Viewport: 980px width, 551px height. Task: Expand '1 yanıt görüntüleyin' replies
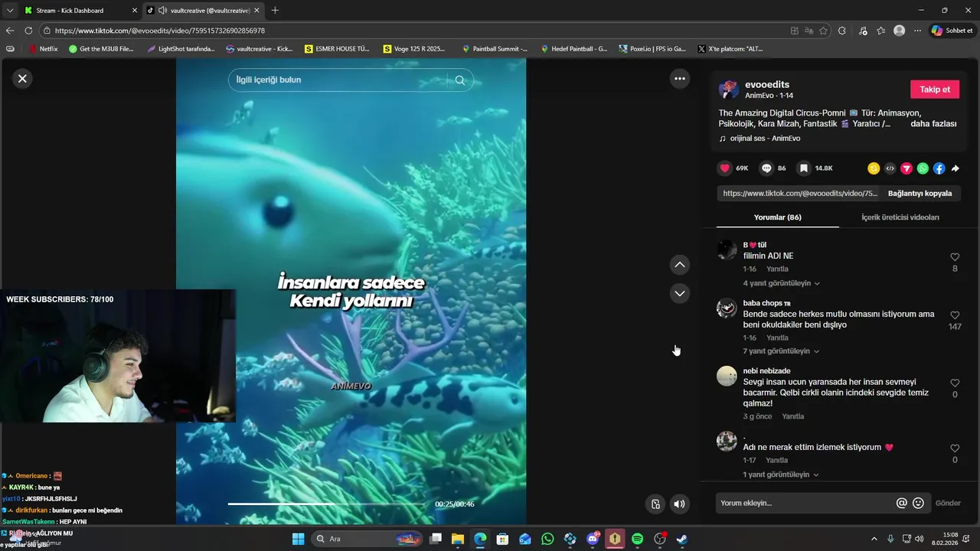point(781,474)
